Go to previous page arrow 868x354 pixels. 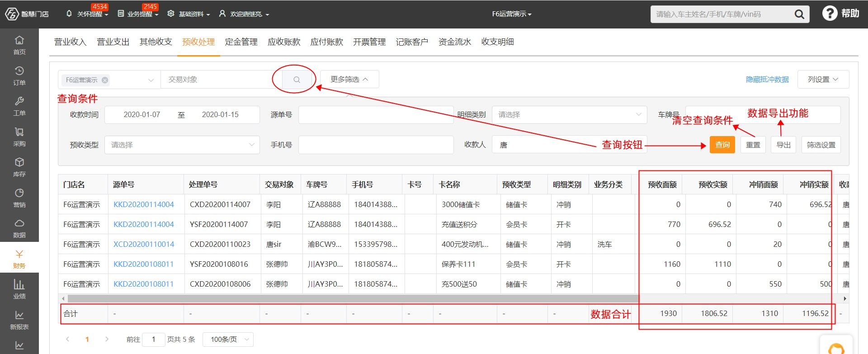point(68,339)
